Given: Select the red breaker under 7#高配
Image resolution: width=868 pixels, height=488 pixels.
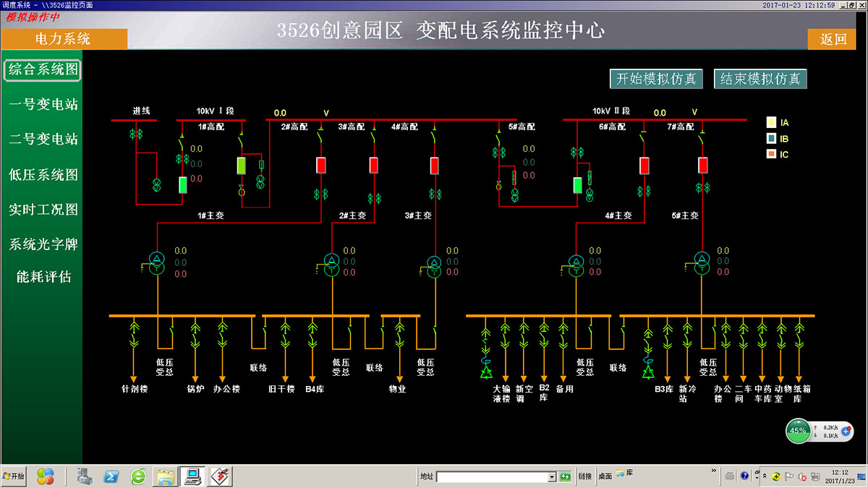Looking at the screenshot, I should pos(702,165).
